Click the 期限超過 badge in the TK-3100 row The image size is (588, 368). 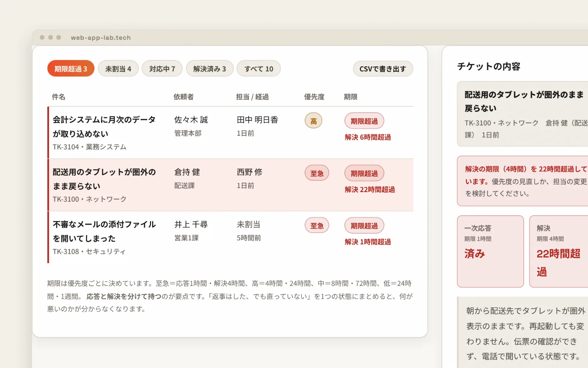[364, 173]
